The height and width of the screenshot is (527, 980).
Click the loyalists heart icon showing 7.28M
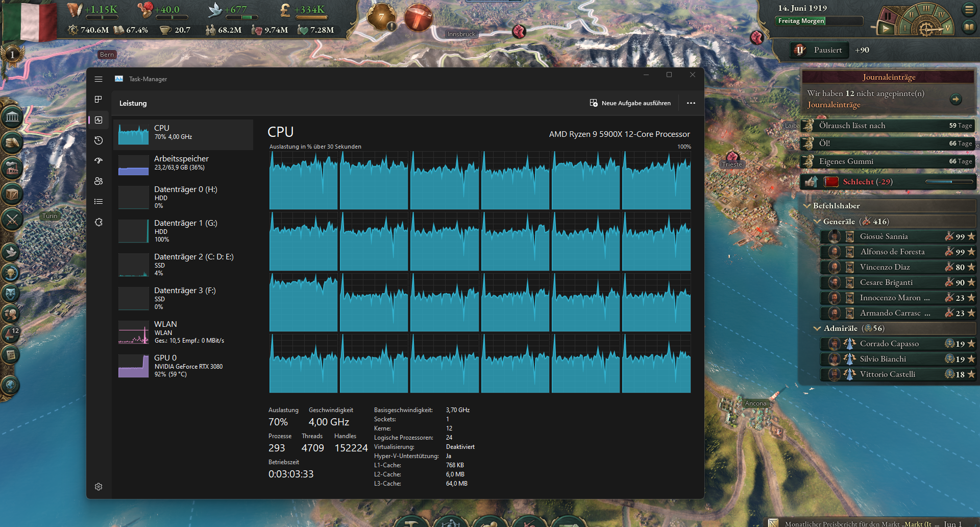click(303, 30)
